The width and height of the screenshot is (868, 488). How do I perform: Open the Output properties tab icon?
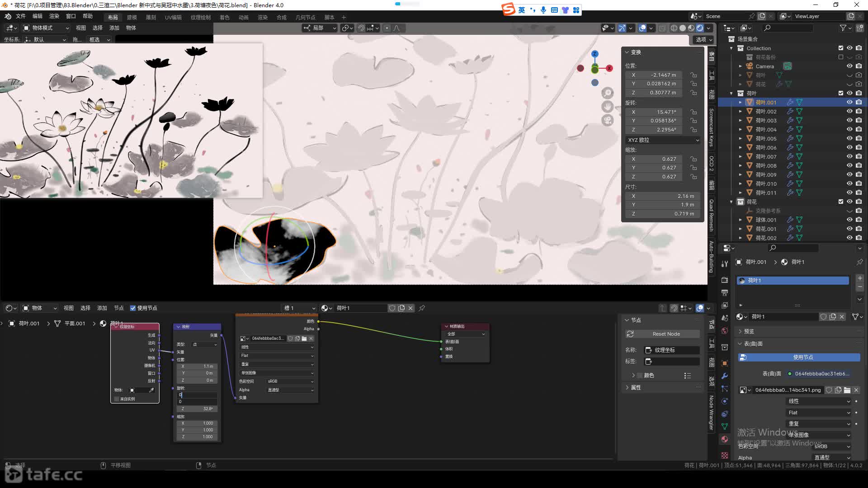(725, 293)
